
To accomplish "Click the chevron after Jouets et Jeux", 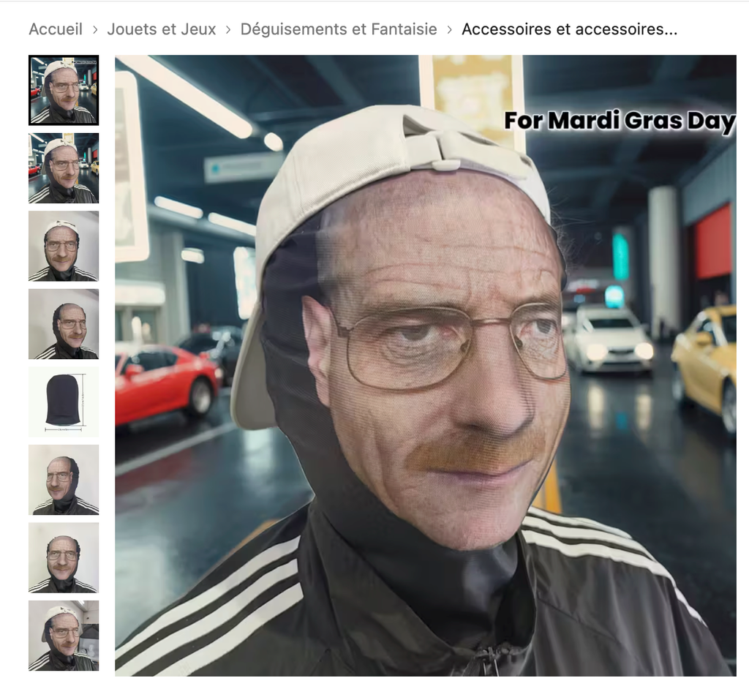I will pos(228,30).
